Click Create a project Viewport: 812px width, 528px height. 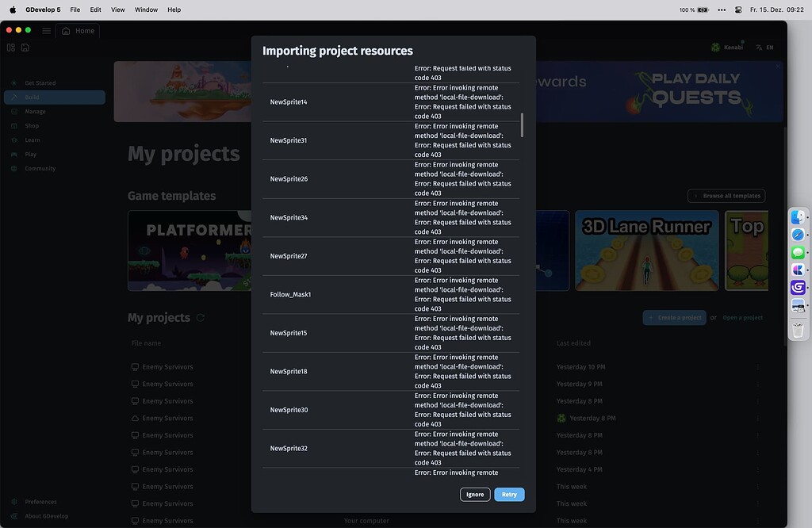coord(674,318)
